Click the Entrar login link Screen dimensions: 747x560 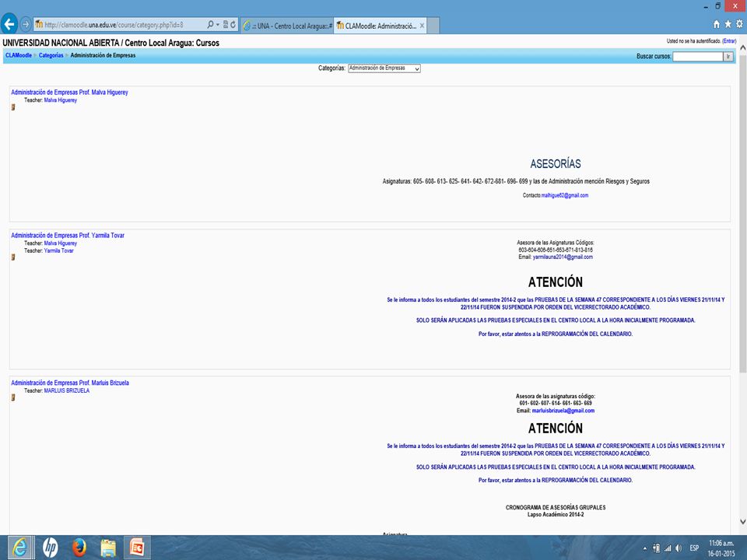coord(729,41)
